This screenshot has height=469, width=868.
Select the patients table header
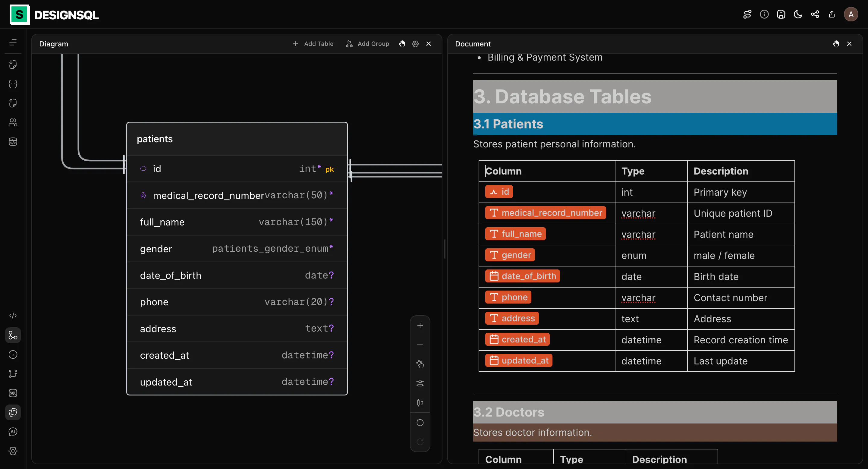click(237, 139)
